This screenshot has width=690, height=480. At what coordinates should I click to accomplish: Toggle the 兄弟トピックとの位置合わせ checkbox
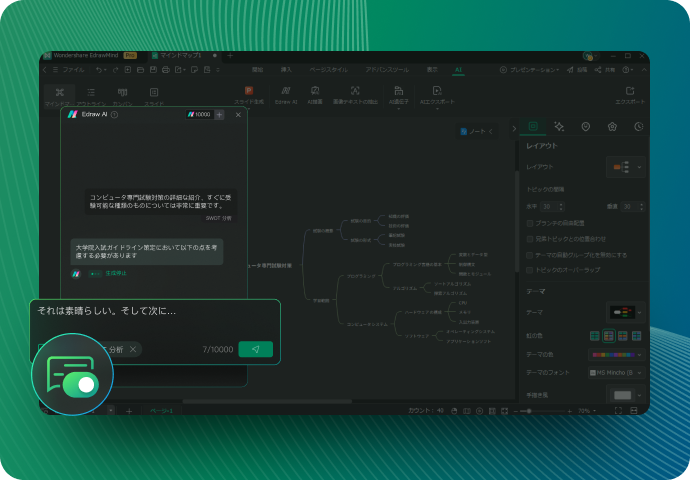point(530,239)
